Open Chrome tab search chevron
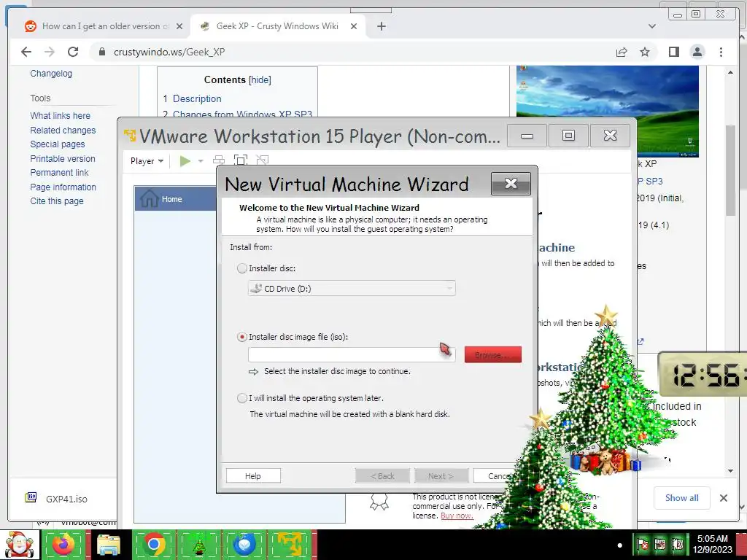This screenshot has height=560, width=747. pos(652,26)
